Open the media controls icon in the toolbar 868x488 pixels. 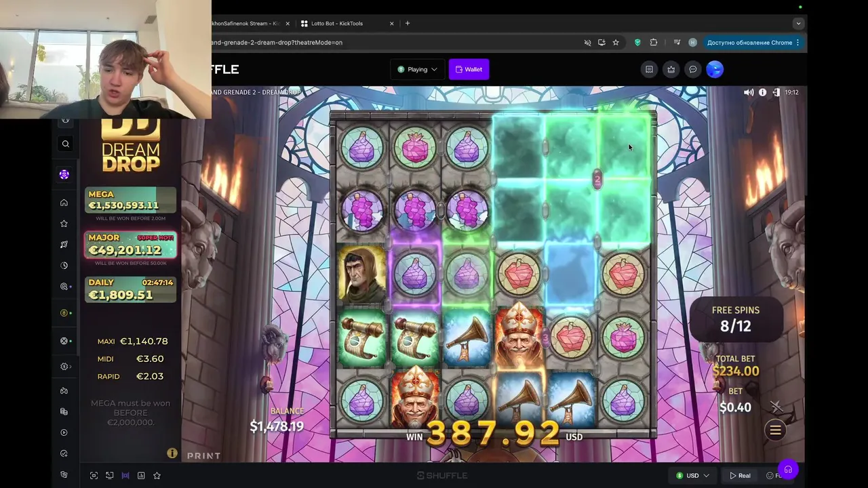click(x=677, y=42)
